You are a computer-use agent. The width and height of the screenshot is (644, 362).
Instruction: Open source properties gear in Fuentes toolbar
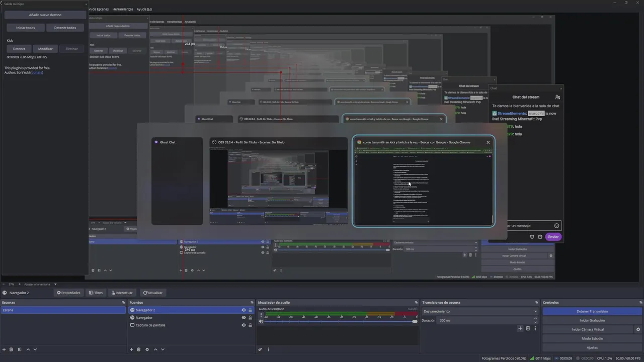click(147, 349)
